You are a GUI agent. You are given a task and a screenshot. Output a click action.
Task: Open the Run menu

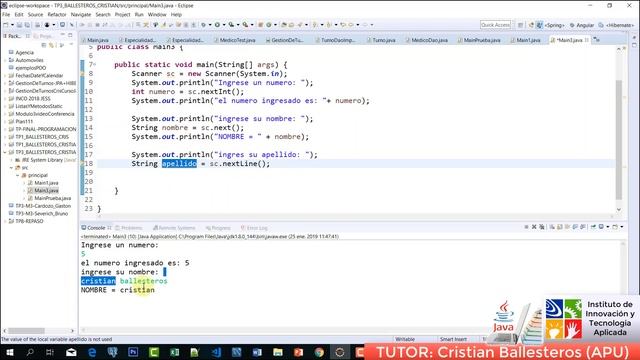click(x=139, y=14)
